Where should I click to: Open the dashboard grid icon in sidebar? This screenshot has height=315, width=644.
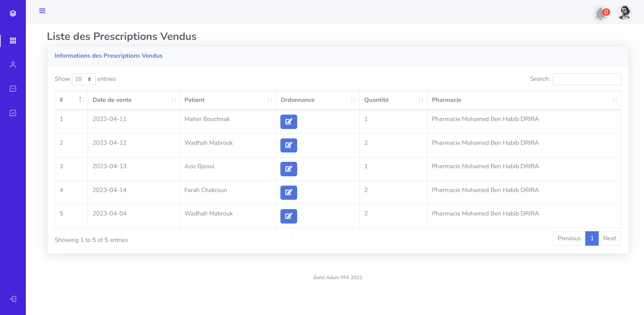tap(13, 41)
